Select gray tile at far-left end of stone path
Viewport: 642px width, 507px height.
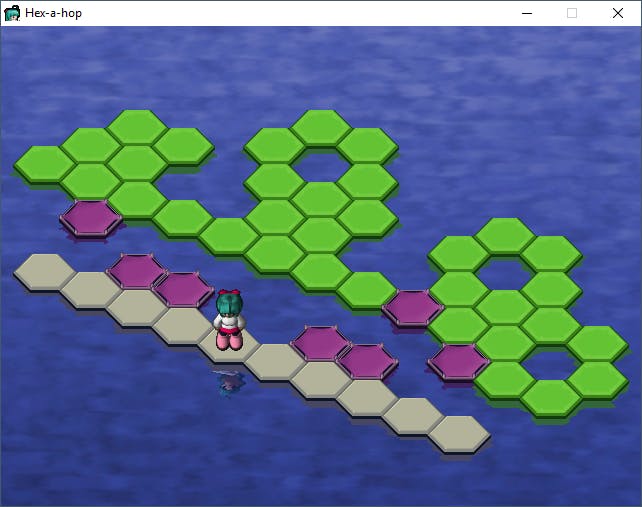click(44, 272)
